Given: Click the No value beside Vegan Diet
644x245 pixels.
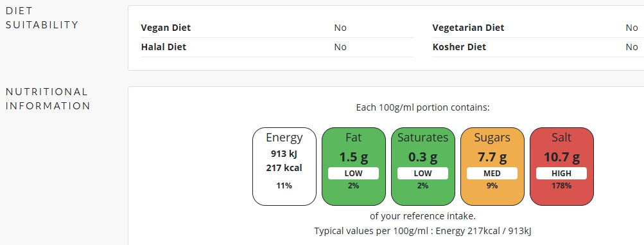Looking at the screenshot, I should [x=340, y=28].
